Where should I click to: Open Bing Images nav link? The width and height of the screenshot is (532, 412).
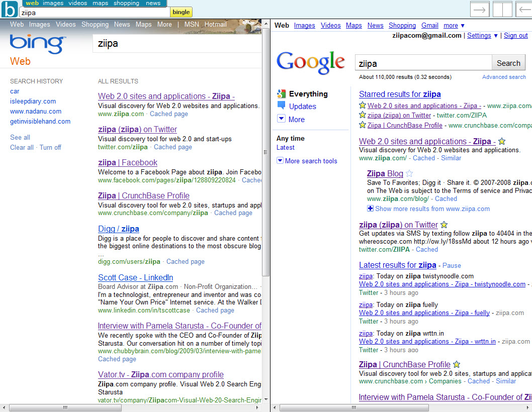click(39, 25)
